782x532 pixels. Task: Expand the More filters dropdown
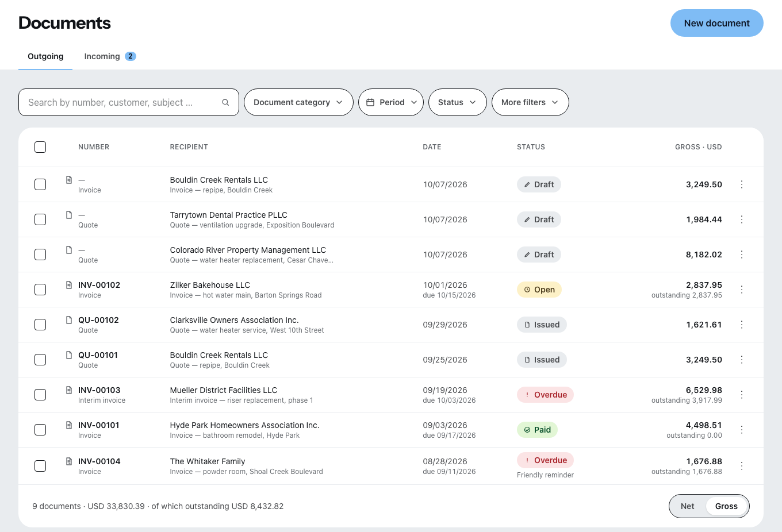[530, 102]
